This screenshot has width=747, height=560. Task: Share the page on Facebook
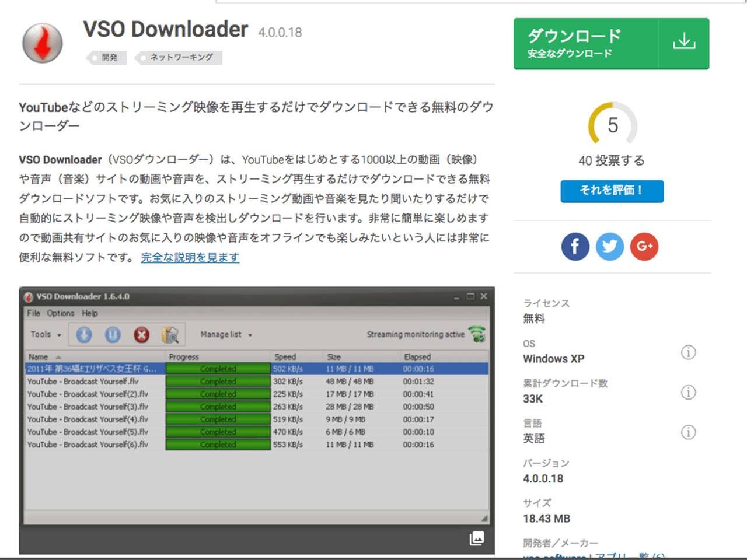[575, 246]
